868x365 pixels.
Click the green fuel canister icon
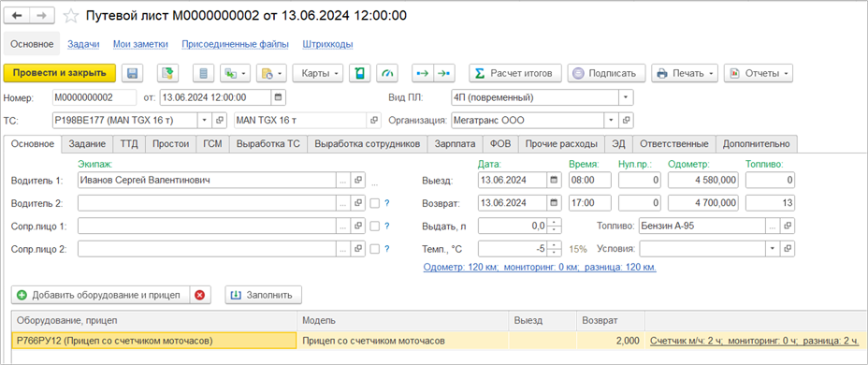pyautogui.click(x=360, y=73)
